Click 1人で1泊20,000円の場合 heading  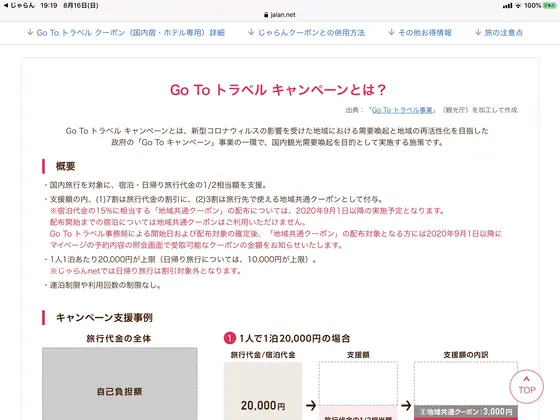(295, 338)
